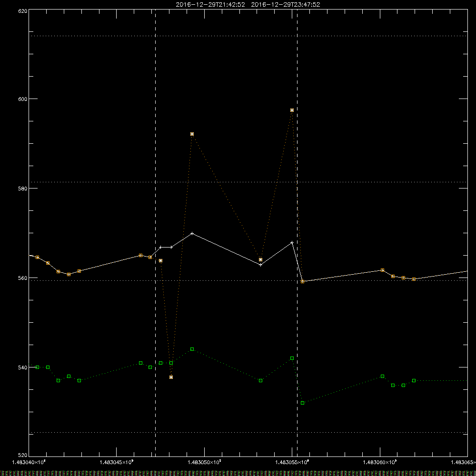Click x-axis label 1.483055×10⁹
The height and width of the screenshot is (476, 476).
pos(292,462)
